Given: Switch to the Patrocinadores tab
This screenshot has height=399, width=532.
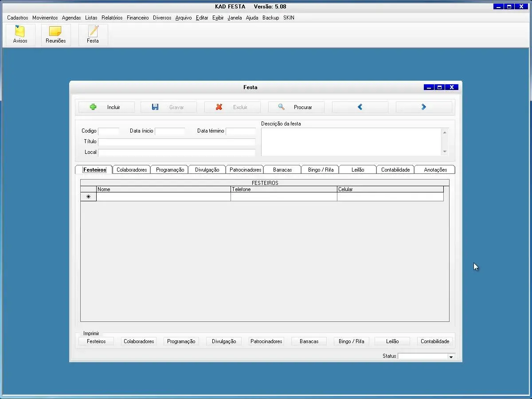Looking at the screenshot, I should pos(246,170).
